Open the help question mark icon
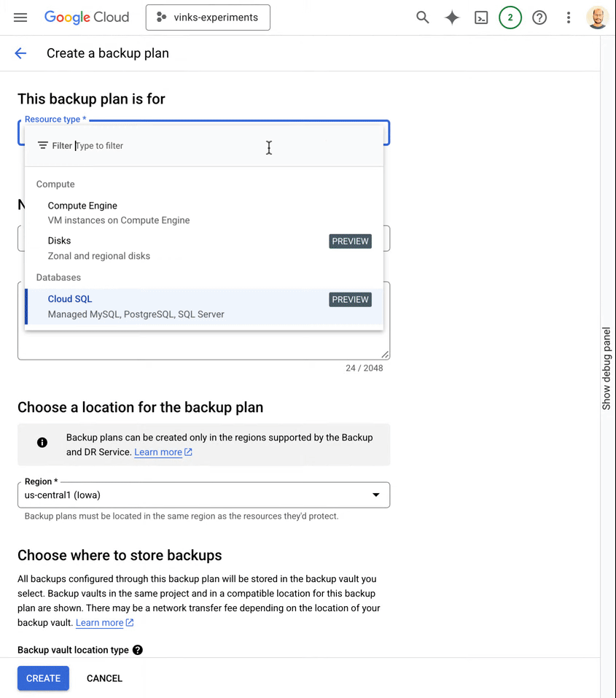The image size is (616, 698). click(x=539, y=18)
